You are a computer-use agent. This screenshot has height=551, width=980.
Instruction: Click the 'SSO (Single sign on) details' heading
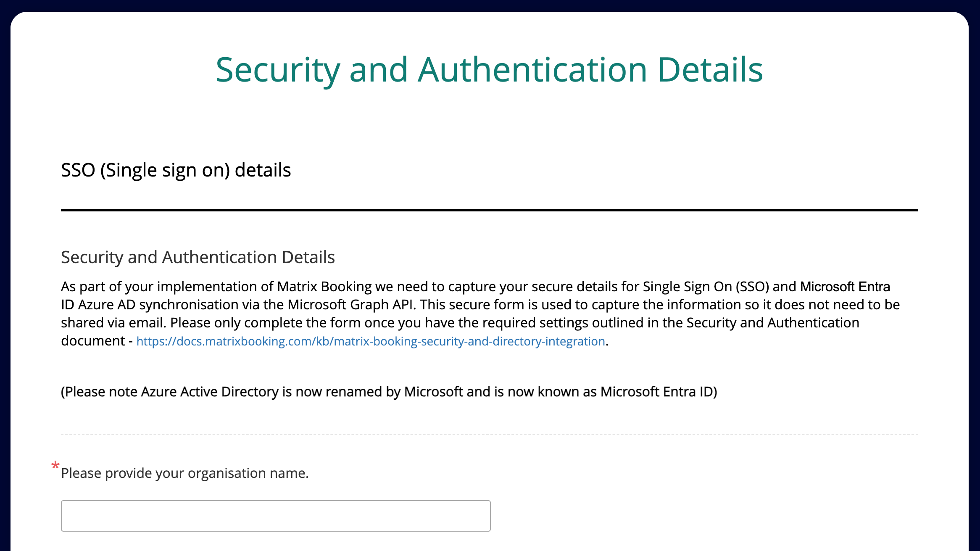(x=176, y=170)
